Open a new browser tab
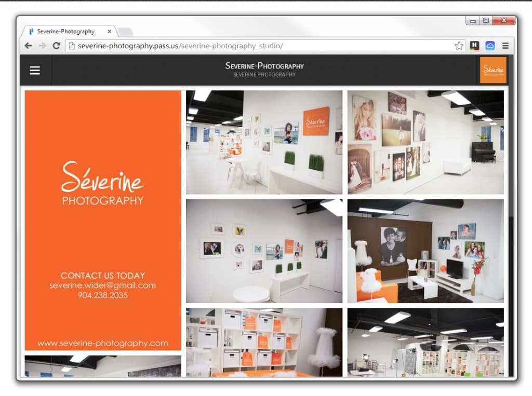Screen dimensions: 532x396 coord(125,32)
